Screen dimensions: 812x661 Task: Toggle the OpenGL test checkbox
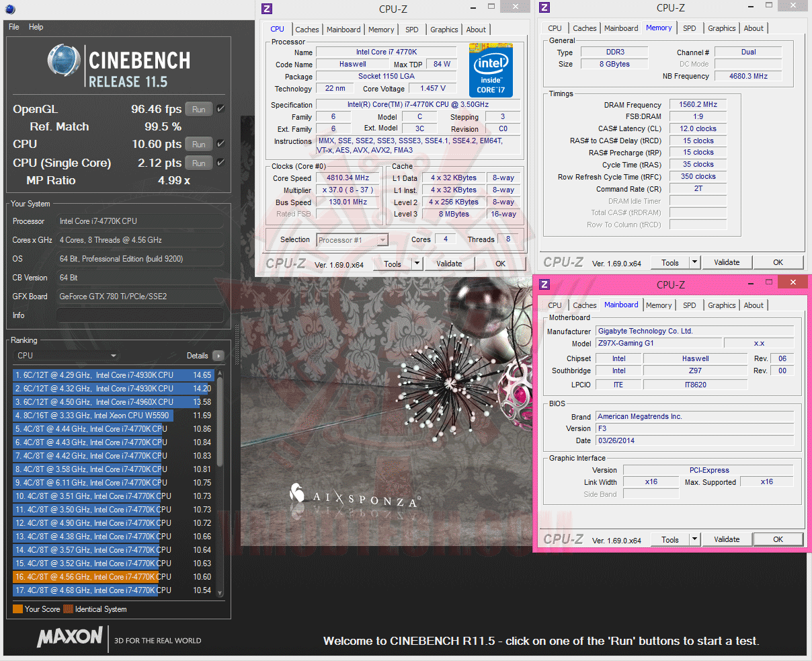coord(220,109)
